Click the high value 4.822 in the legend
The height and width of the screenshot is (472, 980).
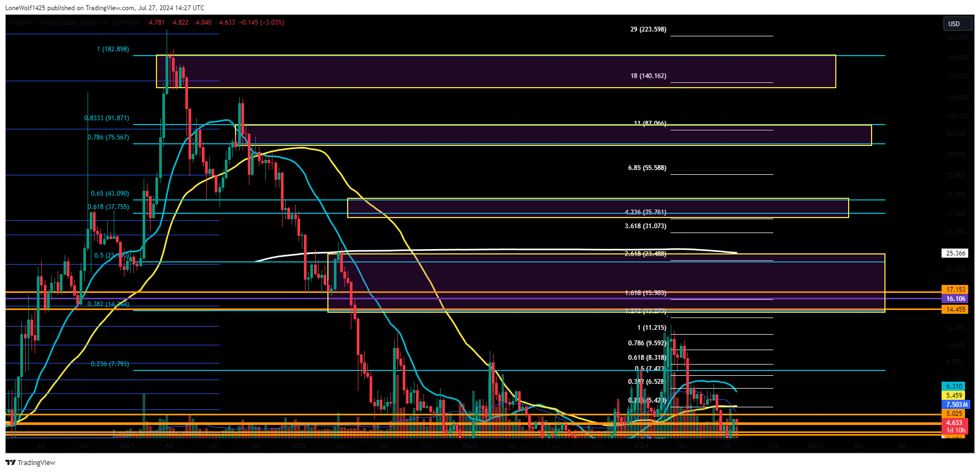pyautogui.click(x=181, y=22)
